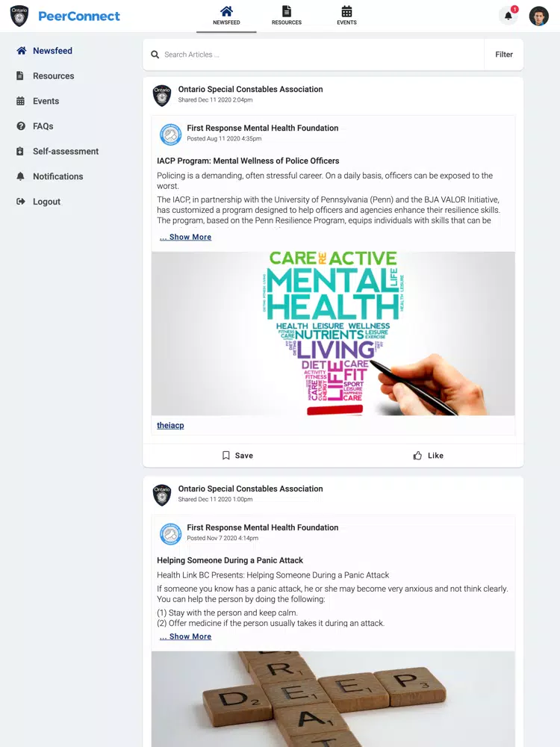The width and height of the screenshot is (560, 747).
Task: Open the notifications bell in the header
Action: tap(508, 16)
